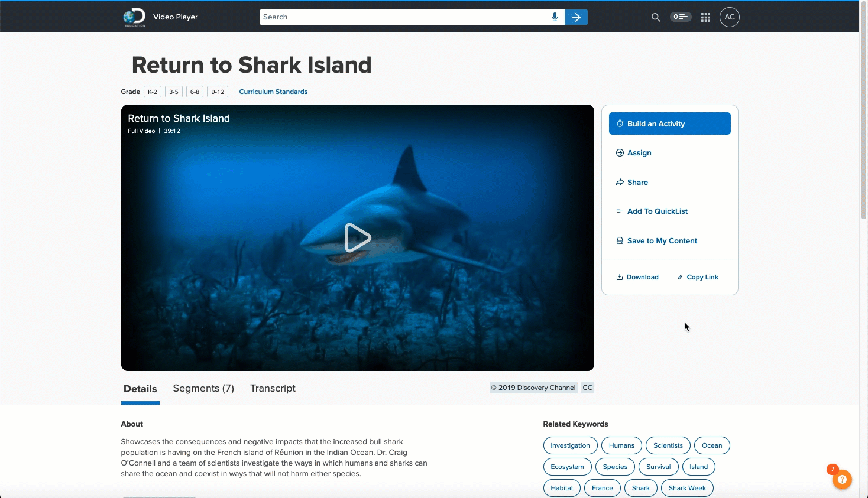Screen dimensions: 868x498
Task: Switch to the Details tab
Action: (x=140, y=389)
